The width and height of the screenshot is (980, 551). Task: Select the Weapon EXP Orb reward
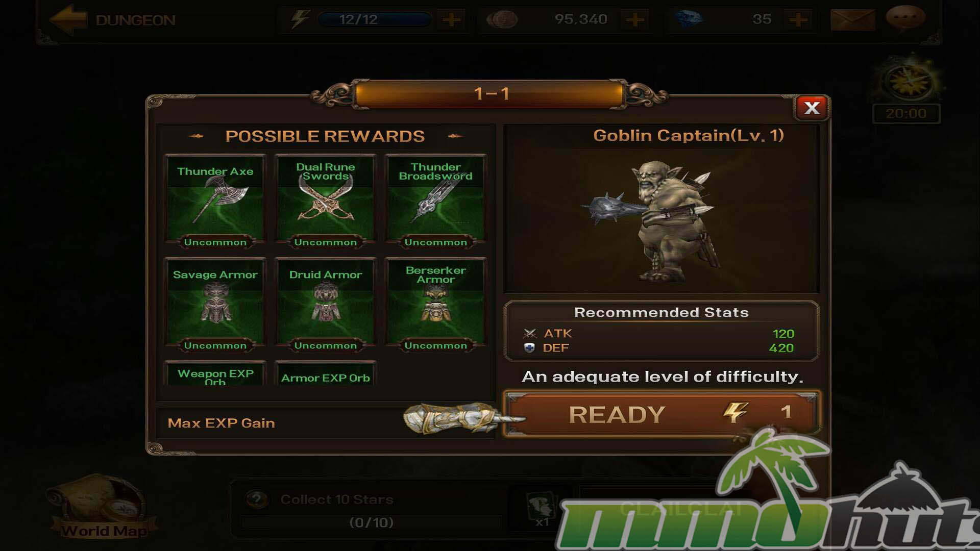[215, 374]
